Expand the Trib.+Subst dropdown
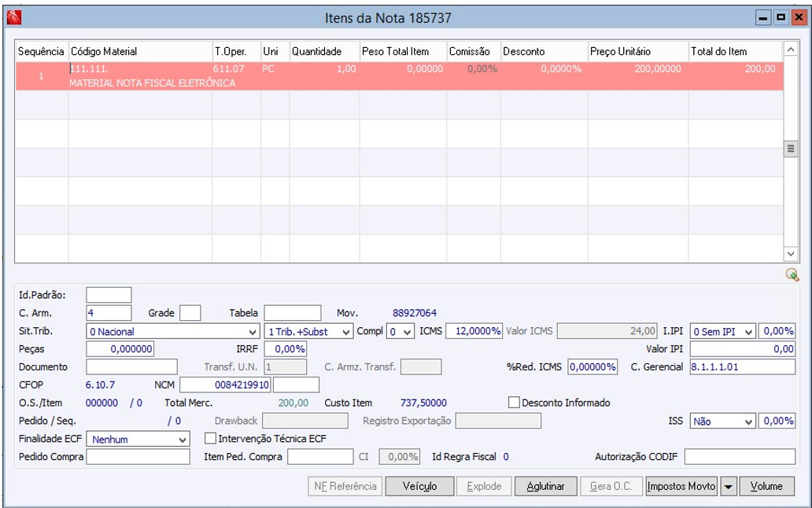The width and height of the screenshot is (812, 508). (346, 332)
